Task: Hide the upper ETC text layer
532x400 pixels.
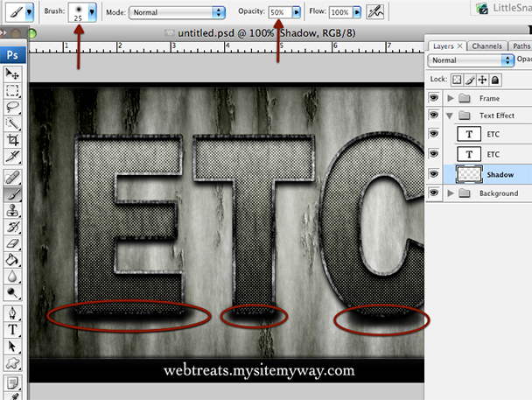Action: (x=434, y=134)
